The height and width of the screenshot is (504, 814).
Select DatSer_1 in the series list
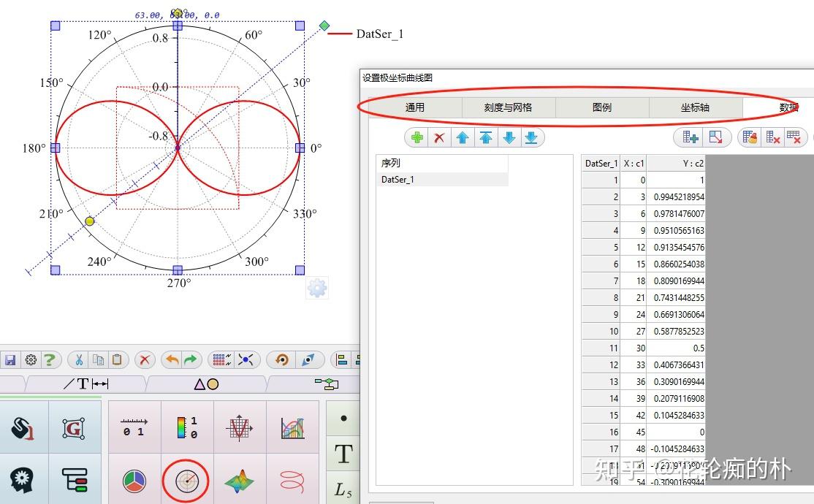click(398, 179)
